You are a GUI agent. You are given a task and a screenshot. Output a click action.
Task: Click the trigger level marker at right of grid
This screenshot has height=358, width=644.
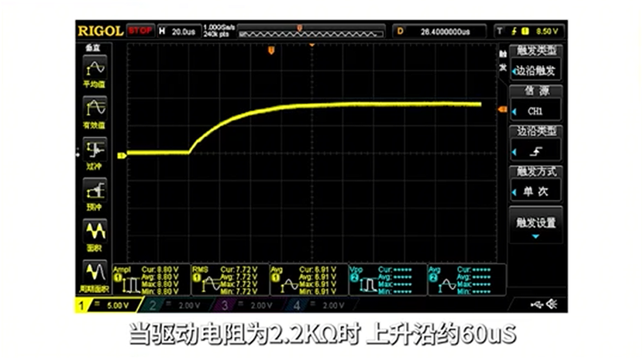pos(502,109)
